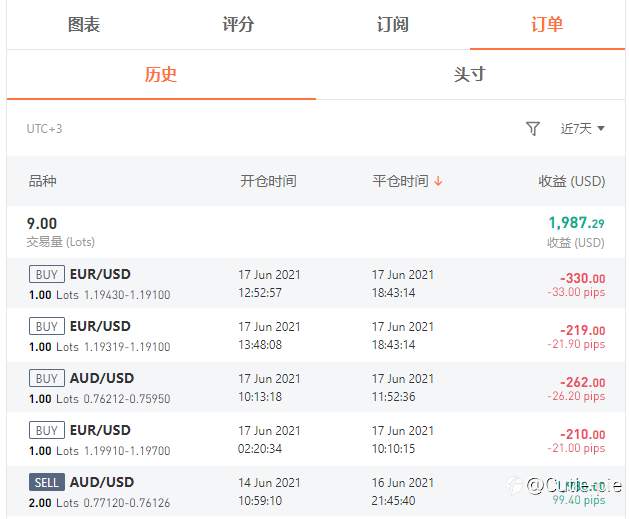Click BUY badge of the -219.00 trade
Screen dimensions: 629x519
(47, 326)
